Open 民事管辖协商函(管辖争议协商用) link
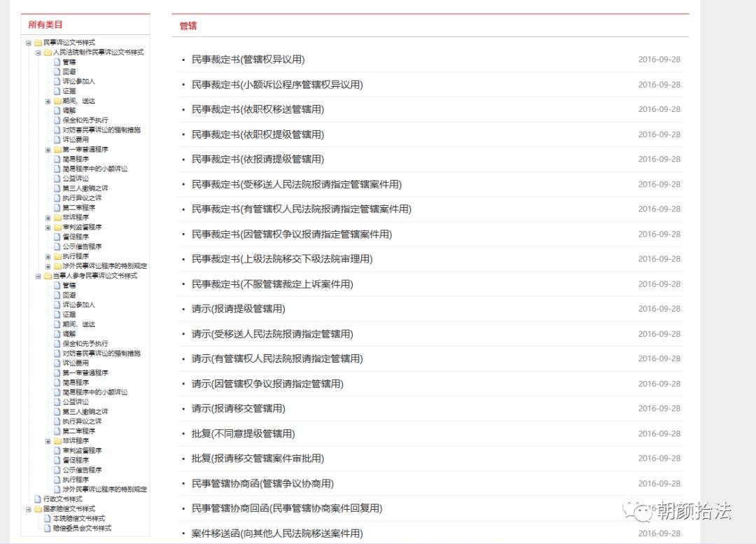Viewport: 756px width, 544px height. tap(262, 484)
